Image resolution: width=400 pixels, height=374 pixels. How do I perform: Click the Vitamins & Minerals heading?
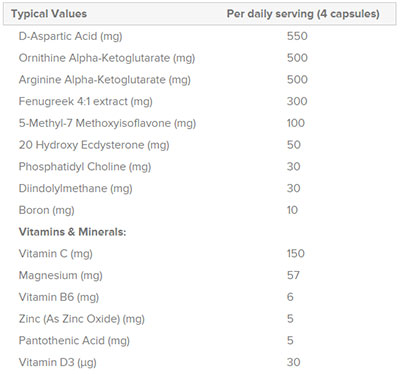(73, 232)
